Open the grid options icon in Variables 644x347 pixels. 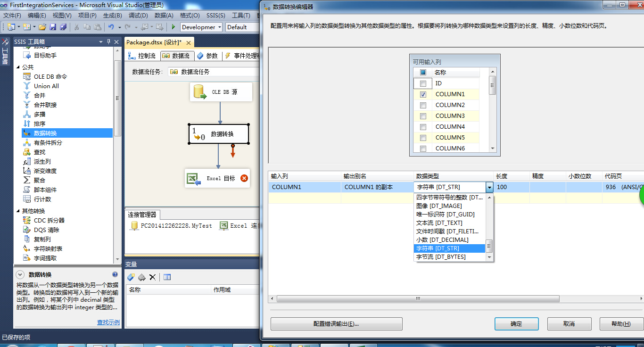[x=167, y=277]
